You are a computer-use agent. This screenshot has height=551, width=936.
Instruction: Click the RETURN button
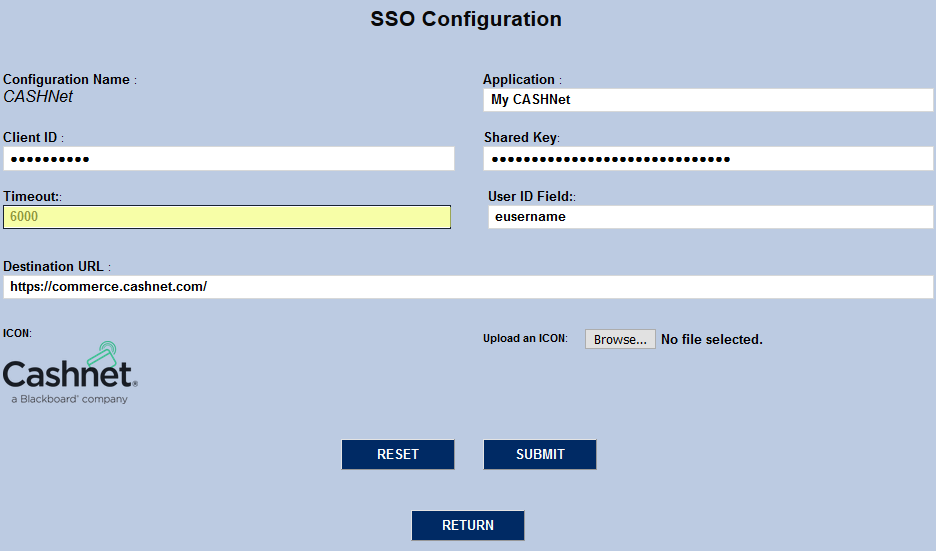click(468, 525)
